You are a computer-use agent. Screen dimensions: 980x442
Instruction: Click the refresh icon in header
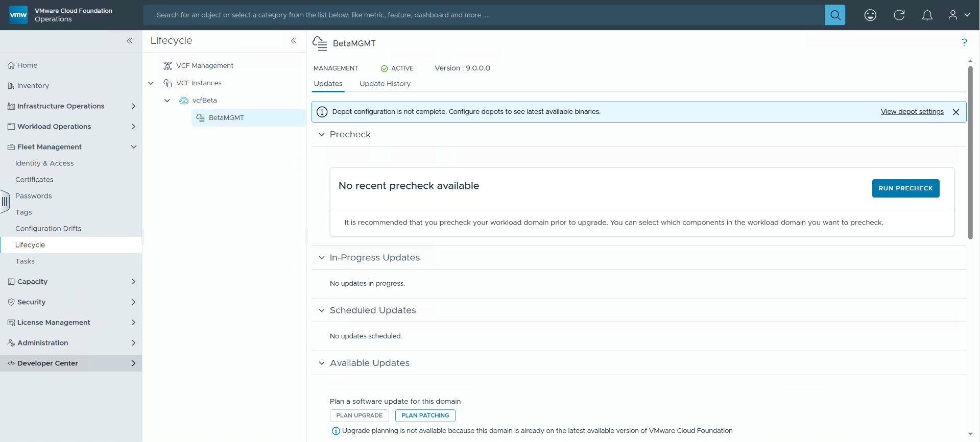(899, 15)
